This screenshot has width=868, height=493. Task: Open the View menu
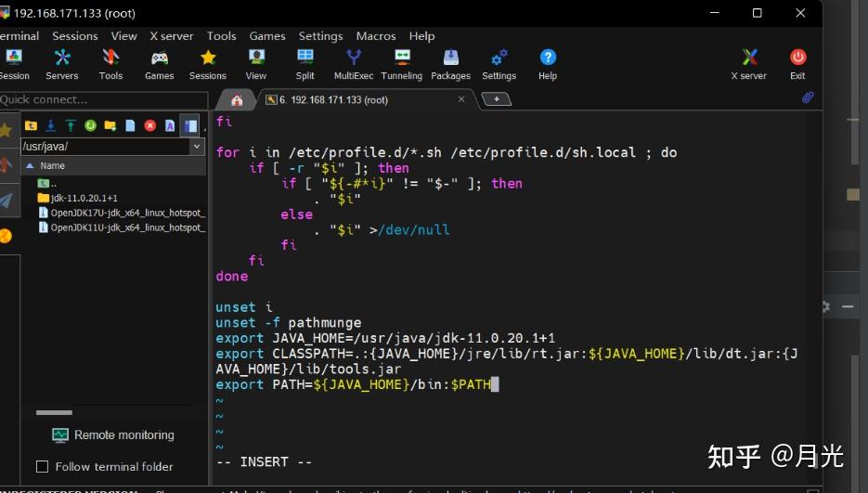point(124,36)
